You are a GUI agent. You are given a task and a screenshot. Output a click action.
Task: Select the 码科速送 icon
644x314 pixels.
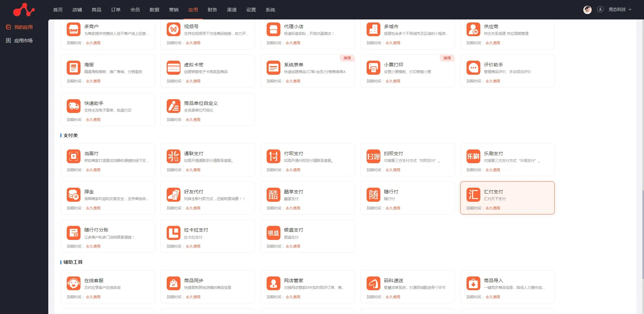click(373, 284)
